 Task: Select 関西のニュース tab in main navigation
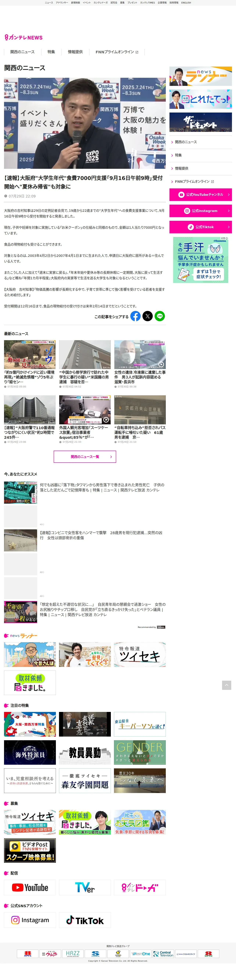pos(22,52)
